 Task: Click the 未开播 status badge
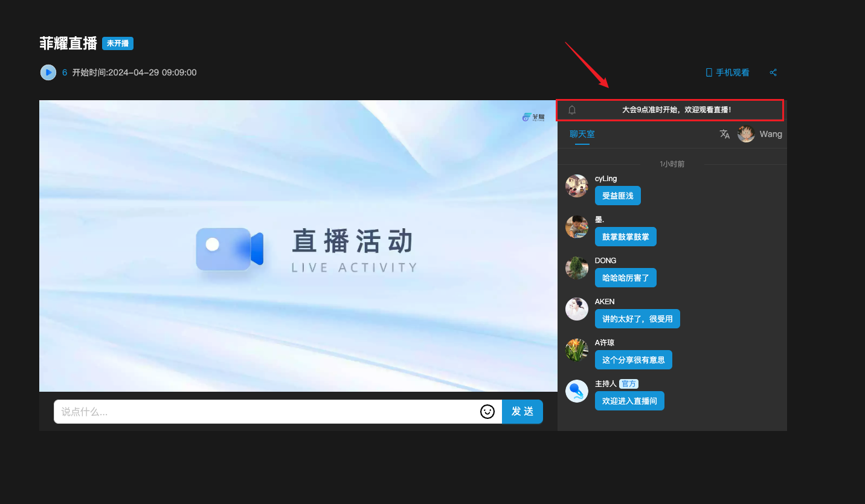point(118,43)
